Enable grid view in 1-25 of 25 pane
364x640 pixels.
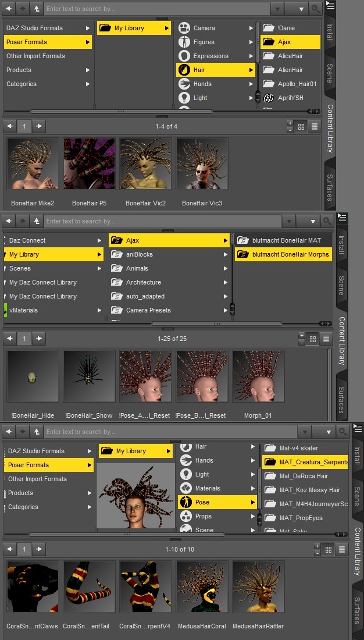tap(313, 339)
